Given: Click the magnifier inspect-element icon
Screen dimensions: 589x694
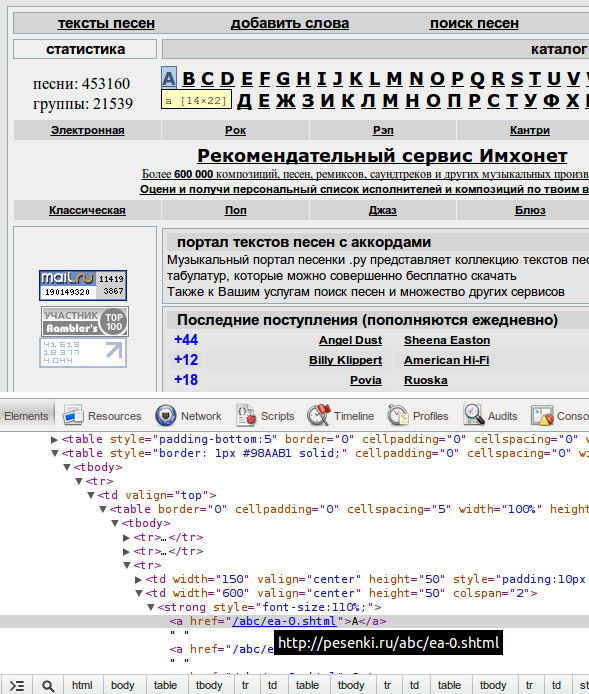Looking at the screenshot, I should 48,686.
